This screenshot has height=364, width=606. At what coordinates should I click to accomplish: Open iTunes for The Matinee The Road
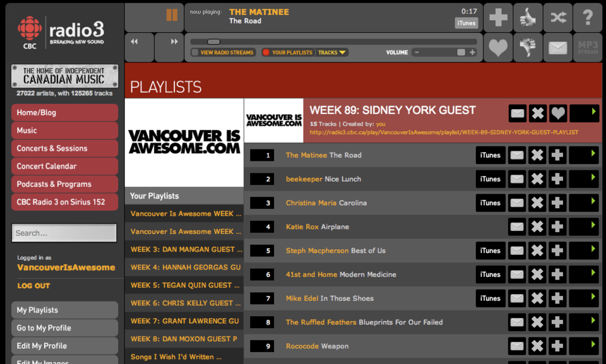(x=490, y=155)
